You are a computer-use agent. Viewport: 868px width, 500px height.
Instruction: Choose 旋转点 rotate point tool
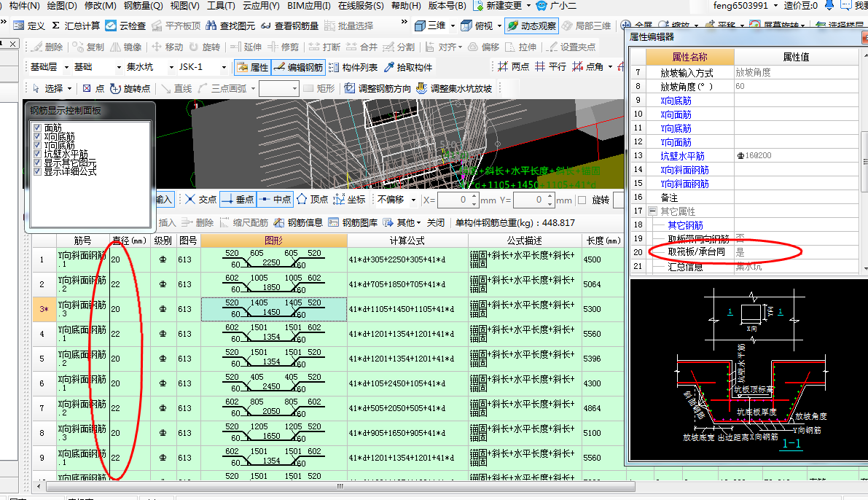130,88
